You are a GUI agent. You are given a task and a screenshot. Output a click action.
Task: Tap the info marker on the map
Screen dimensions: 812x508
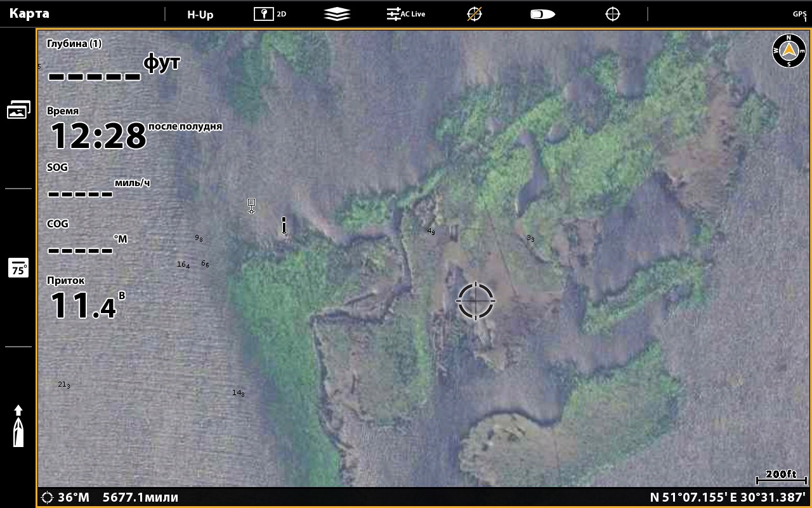(x=284, y=225)
